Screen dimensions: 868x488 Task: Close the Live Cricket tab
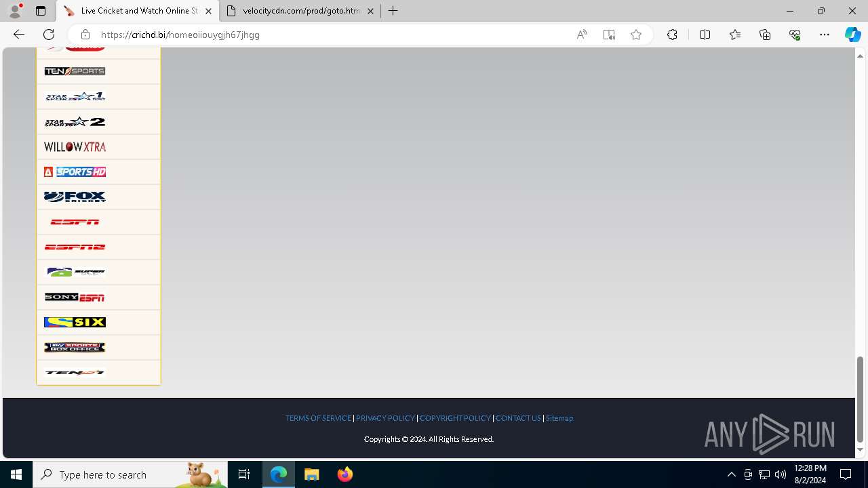tap(208, 11)
